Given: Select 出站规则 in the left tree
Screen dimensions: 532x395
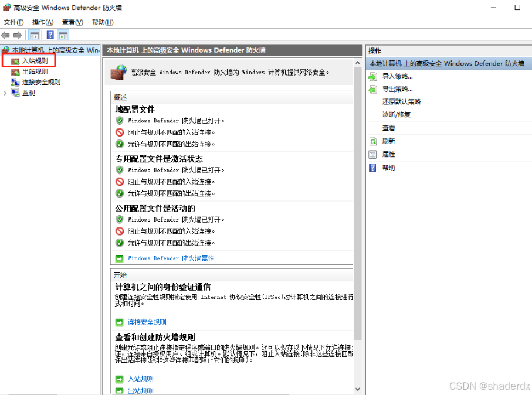Looking at the screenshot, I should pyautogui.click(x=35, y=71).
